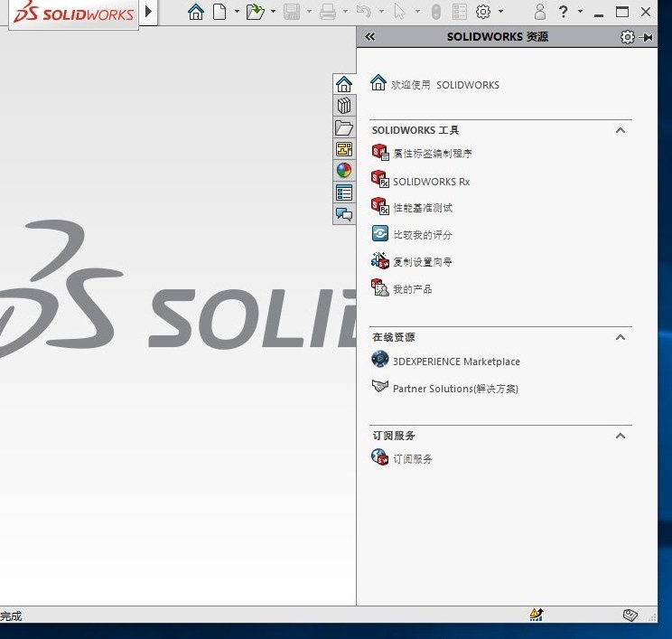672x639 pixels.
Task: Click 欢迎使用 SOLIDWORKS link
Action: click(x=444, y=85)
